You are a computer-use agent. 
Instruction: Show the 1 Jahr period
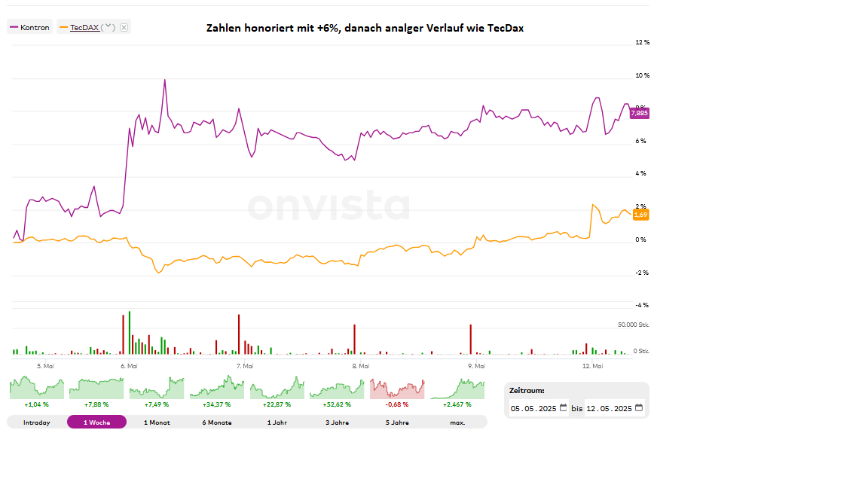[x=277, y=422]
